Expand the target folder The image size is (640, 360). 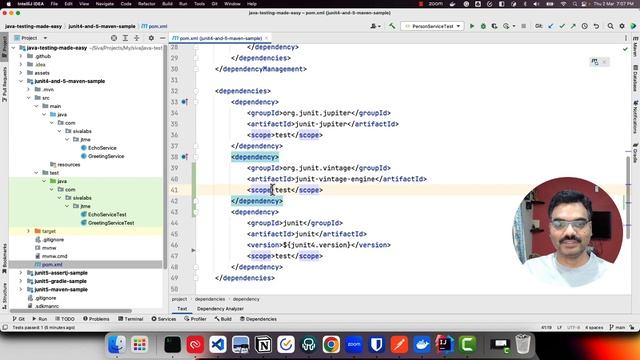coord(29,231)
